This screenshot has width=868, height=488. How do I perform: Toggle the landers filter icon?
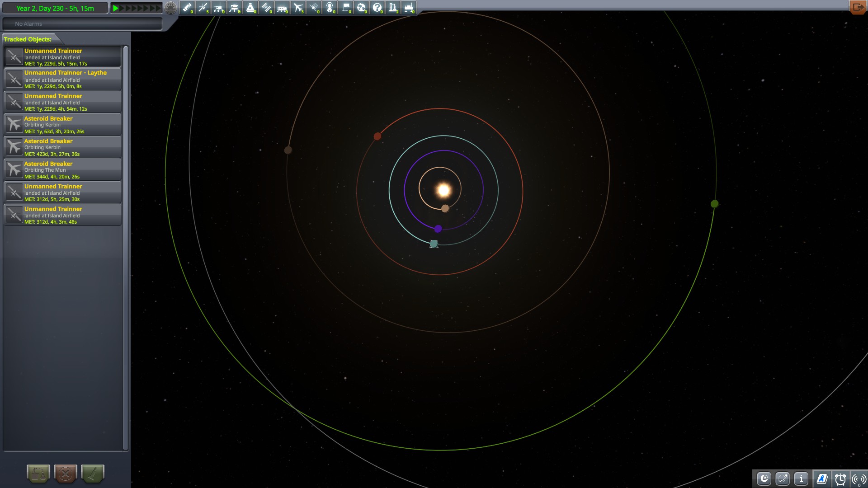tap(235, 8)
